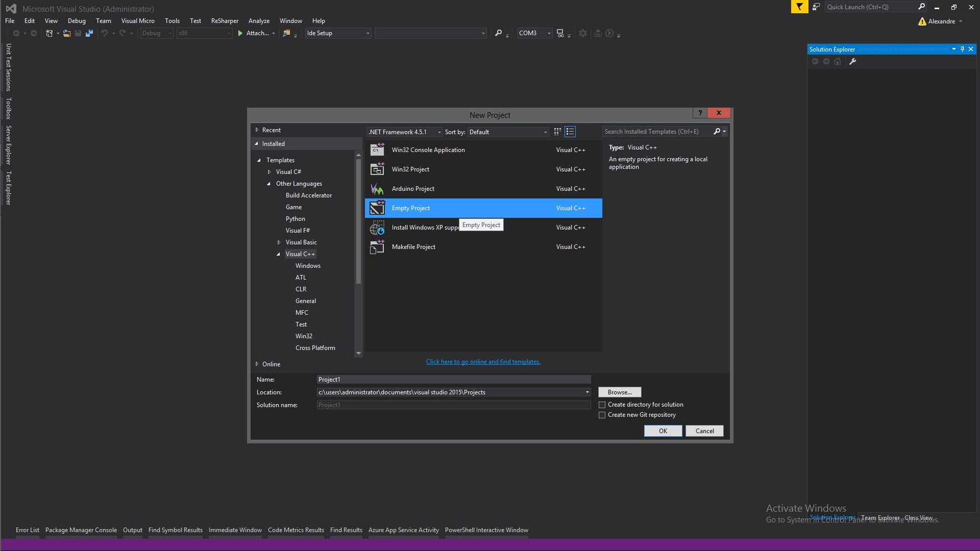Click the Open File toolbar icon
This screenshot has width=980, height=551.
click(x=67, y=33)
